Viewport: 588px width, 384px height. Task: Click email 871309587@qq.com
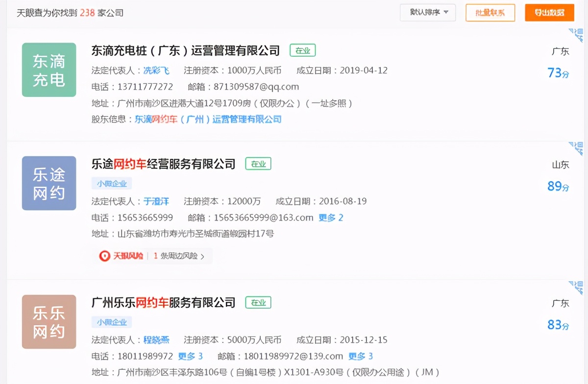tap(256, 87)
